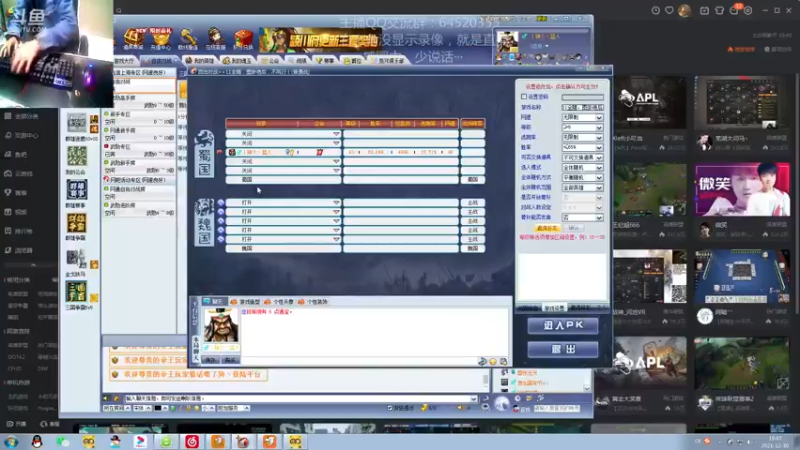
Task: Switch to the 个性头像 tab
Action: pyautogui.click(x=279, y=302)
